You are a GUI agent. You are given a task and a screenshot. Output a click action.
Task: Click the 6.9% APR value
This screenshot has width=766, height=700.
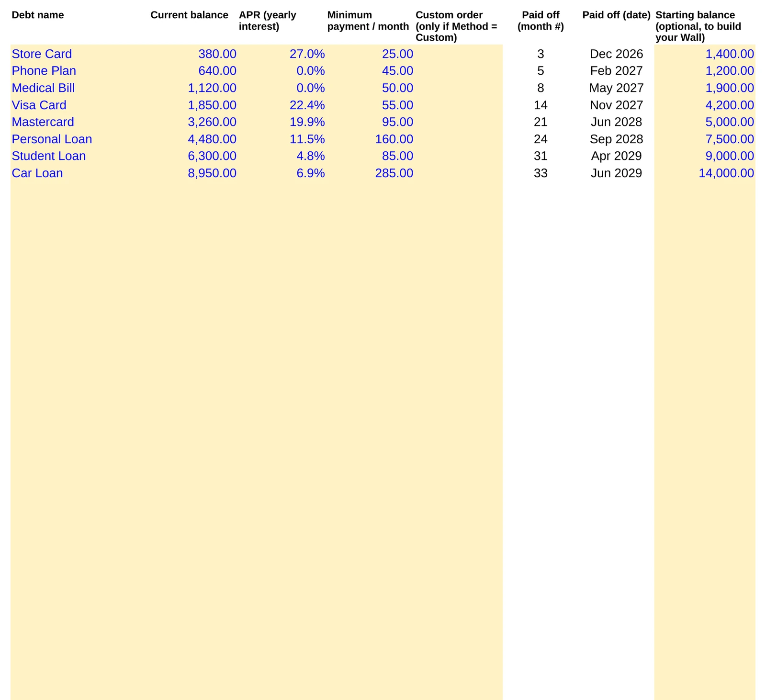click(x=311, y=173)
